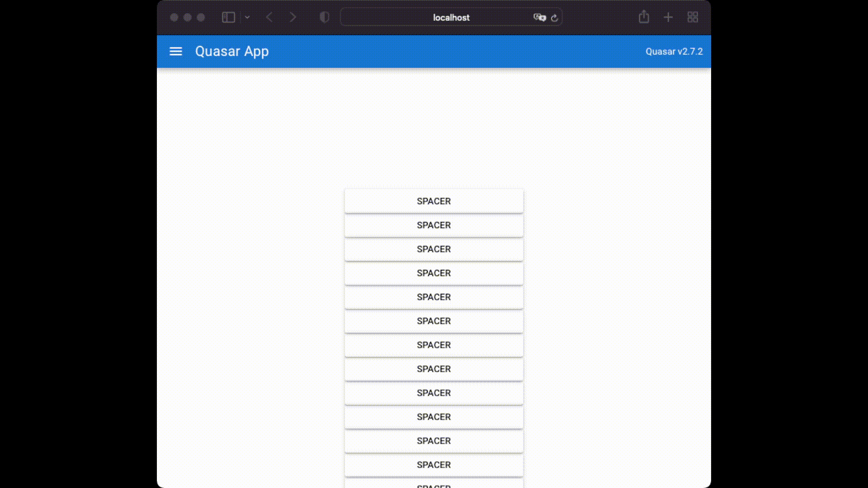Navigate back using the left arrow
This screenshot has width=868, height=488.
coord(269,17)
